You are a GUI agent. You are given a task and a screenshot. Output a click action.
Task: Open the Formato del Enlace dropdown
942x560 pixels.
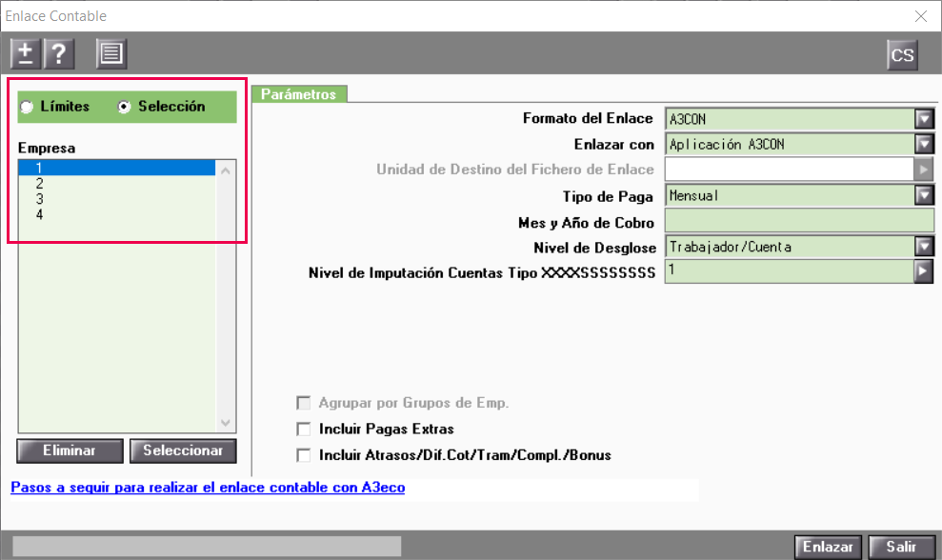pos(924,119)
